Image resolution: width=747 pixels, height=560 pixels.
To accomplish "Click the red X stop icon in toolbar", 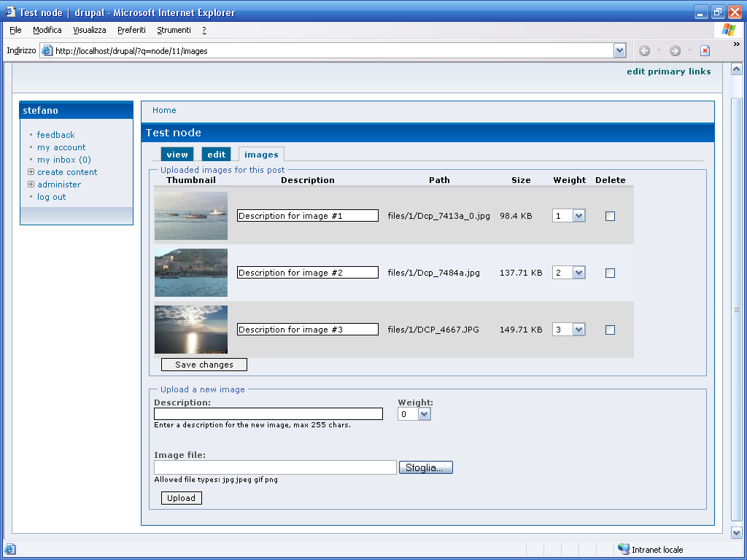I will click(705, 51).
